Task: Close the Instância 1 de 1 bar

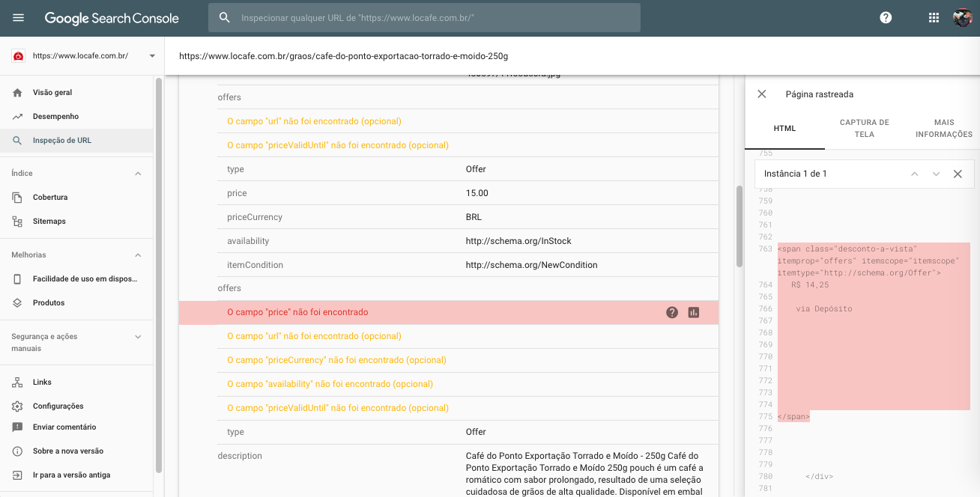Action: point(958,174)
